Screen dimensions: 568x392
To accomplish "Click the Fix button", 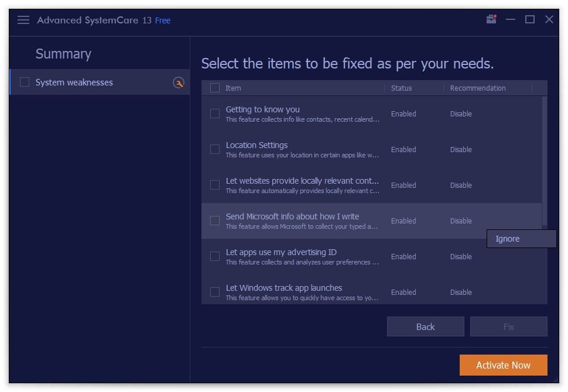I will click(x=509, y=327).
